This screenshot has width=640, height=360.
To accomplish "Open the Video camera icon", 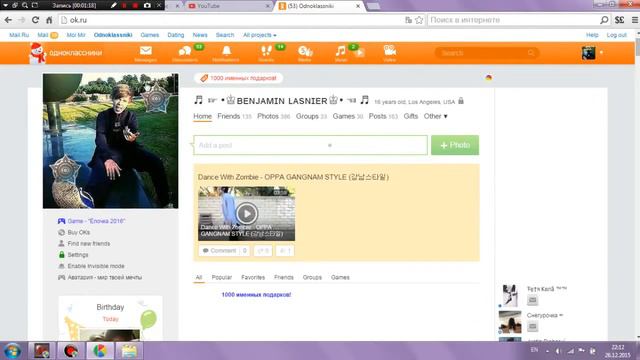I will [x=390, y=51].
